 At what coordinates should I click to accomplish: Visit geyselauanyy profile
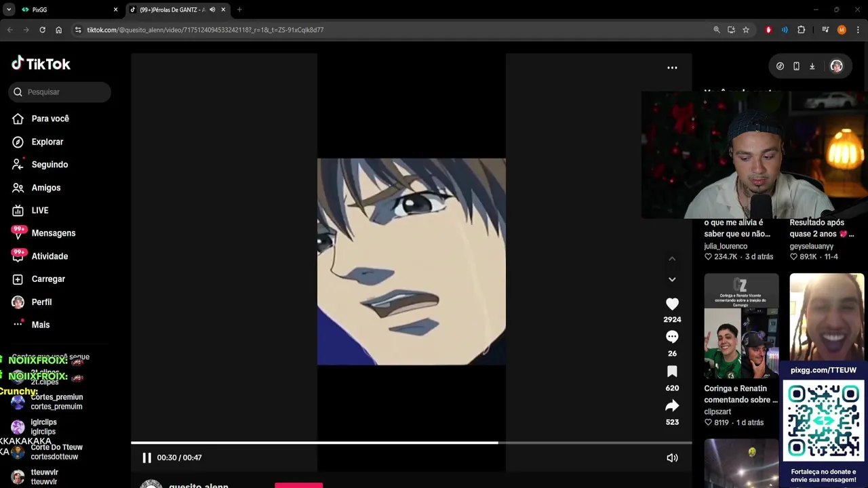811,247
